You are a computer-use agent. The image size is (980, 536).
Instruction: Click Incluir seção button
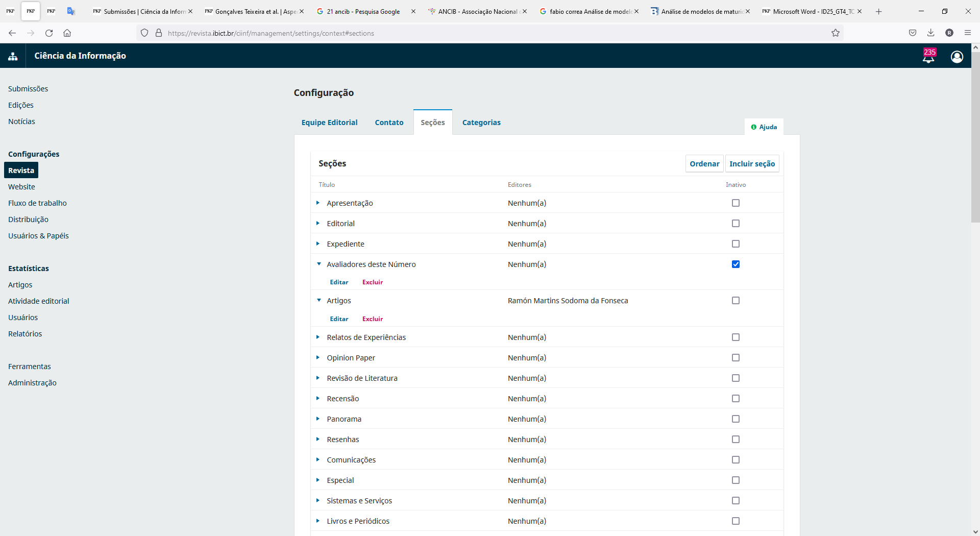752,164
